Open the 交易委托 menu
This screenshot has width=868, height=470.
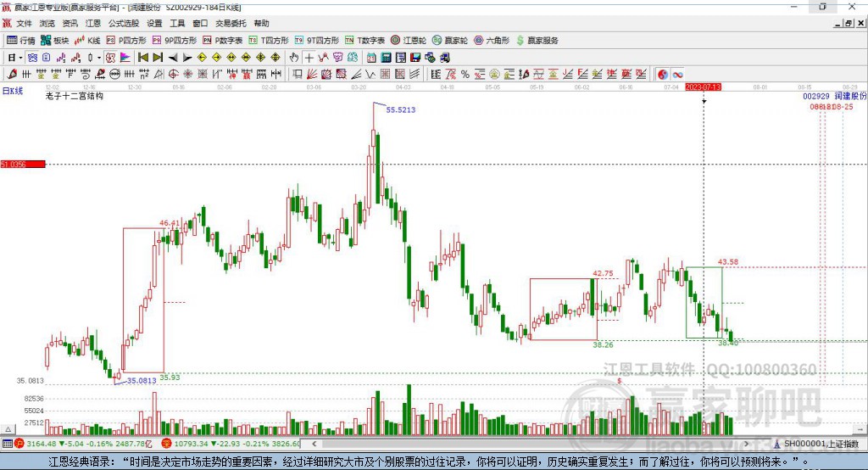click(x=231, y=23)
